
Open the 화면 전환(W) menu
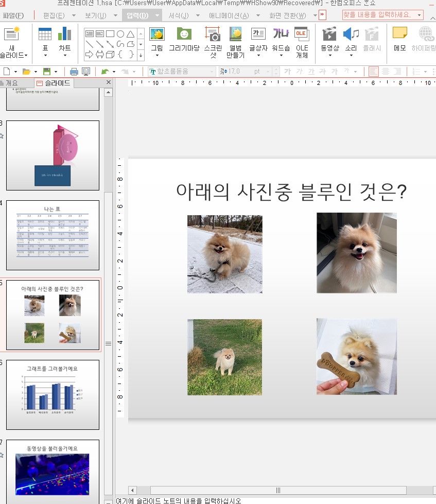click(x=288, y=15)
